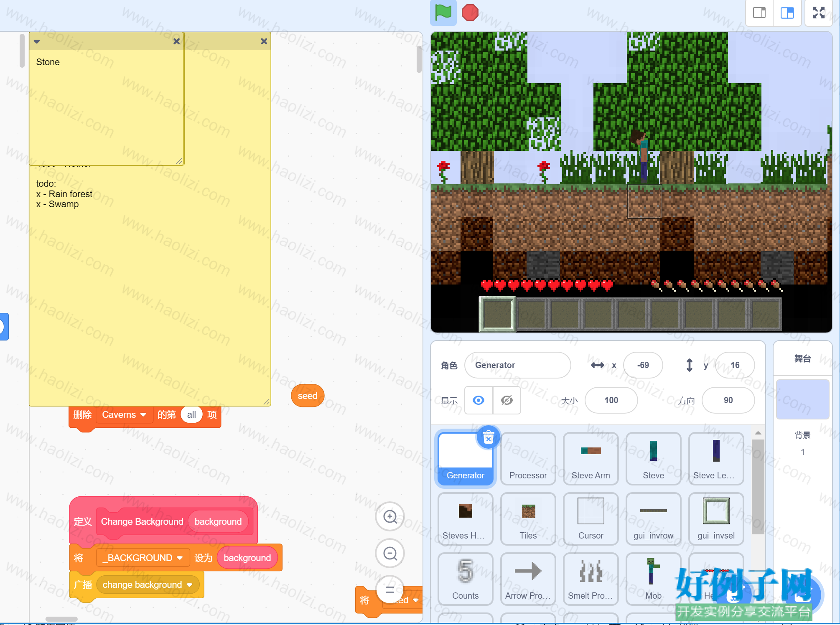Select the gui_invrow sprite

click(x=653, y=518)
